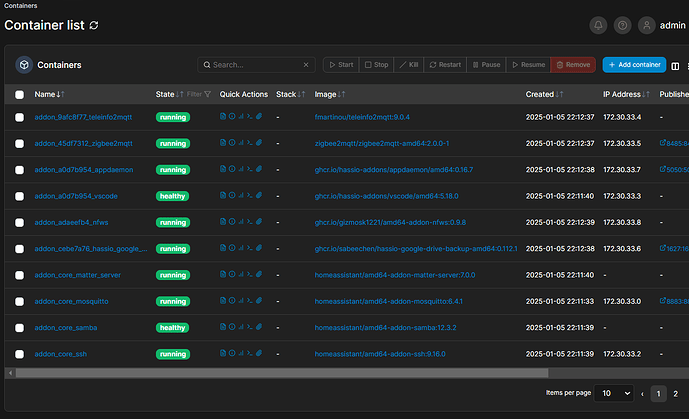Open the addon_core_samba container link

(66, 328)
